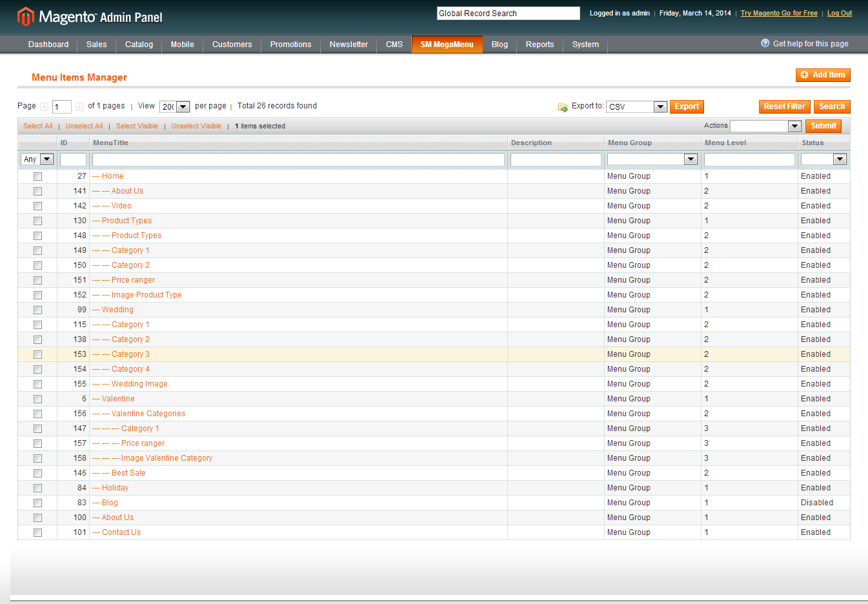The height and width of the screenshot is (604, 868).
Task: Click the Search button
Action: [x=832, y=106]
